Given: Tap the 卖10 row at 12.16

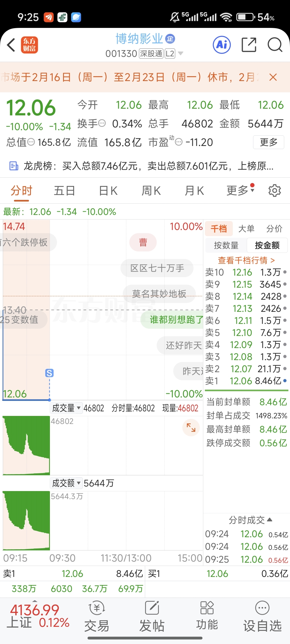Looking at the screenshot, I should (x=246, y=272).
